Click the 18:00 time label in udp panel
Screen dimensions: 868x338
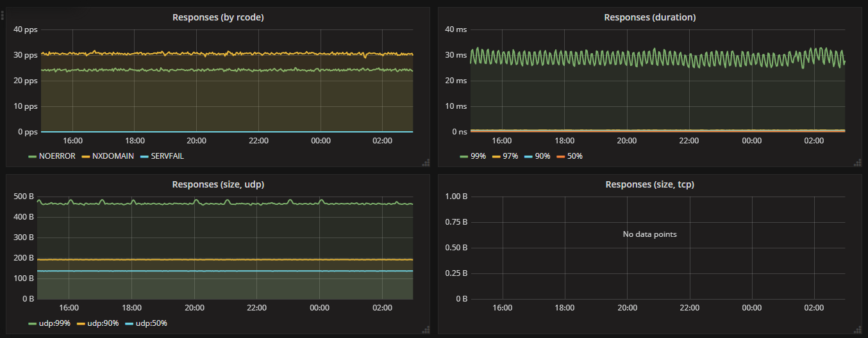pyautogui.click(x=132, y=308)
